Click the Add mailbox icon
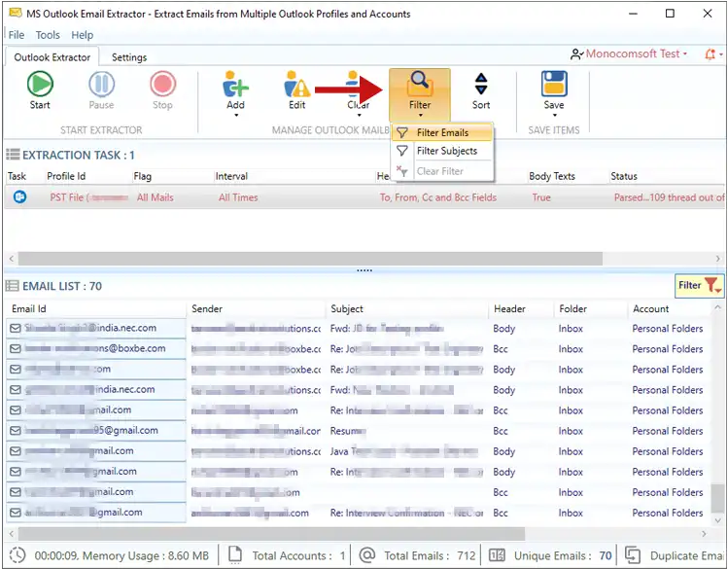The width and height of the screenshot is (728, 569). point(235,84)
